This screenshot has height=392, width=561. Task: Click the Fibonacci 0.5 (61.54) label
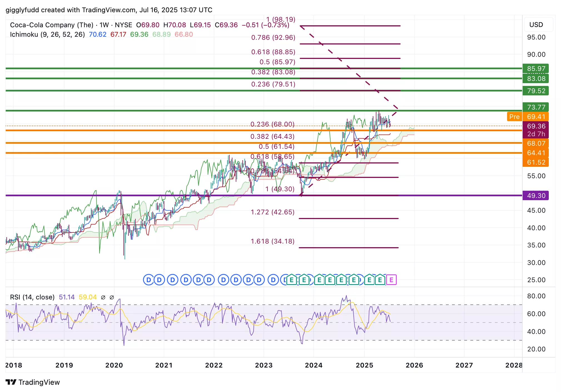[277, 147]
